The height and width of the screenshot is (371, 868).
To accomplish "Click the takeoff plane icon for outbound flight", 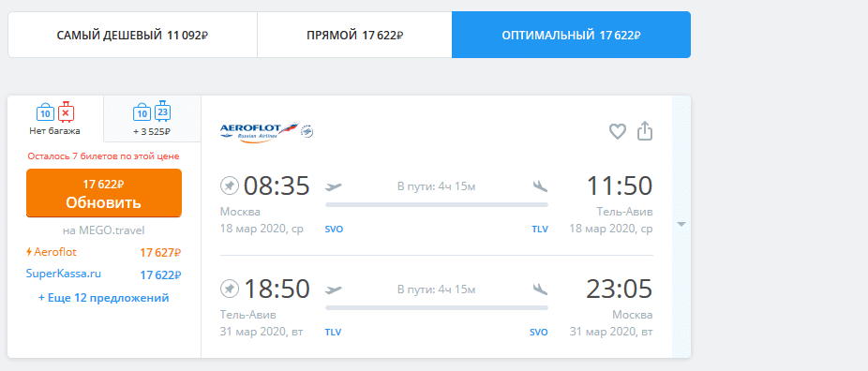I will 334,186.
